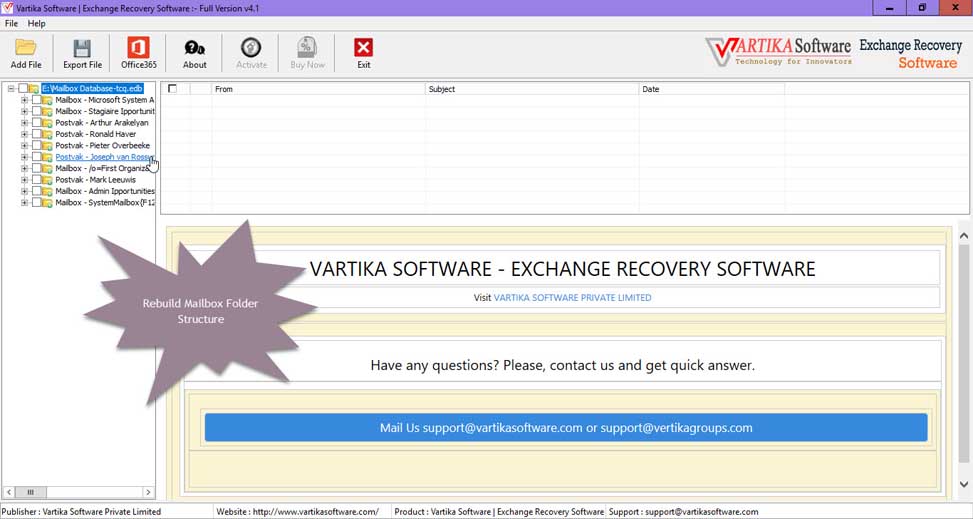
Task: Sort messages by Date column header
Action: click(712, 89)
